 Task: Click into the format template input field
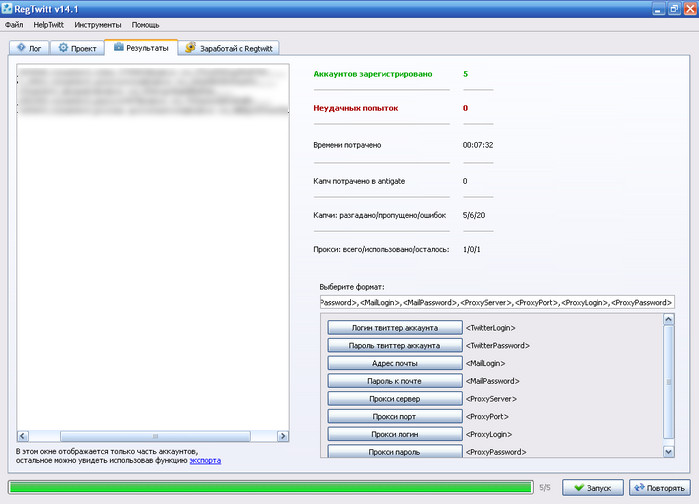click(497, 302)
